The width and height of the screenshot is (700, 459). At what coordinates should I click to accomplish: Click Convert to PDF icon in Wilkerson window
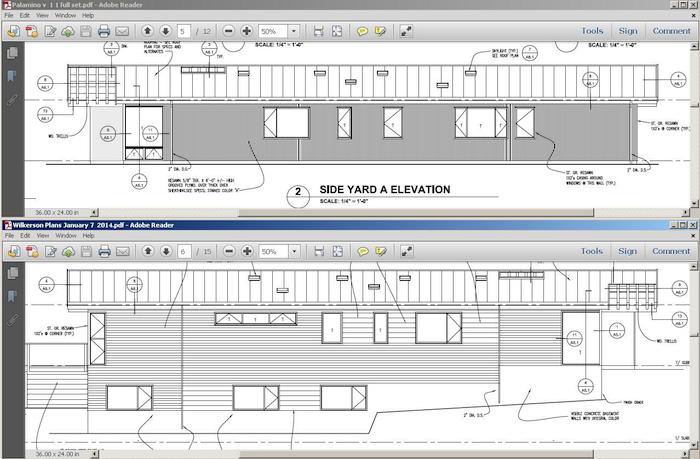coord(32,251)
